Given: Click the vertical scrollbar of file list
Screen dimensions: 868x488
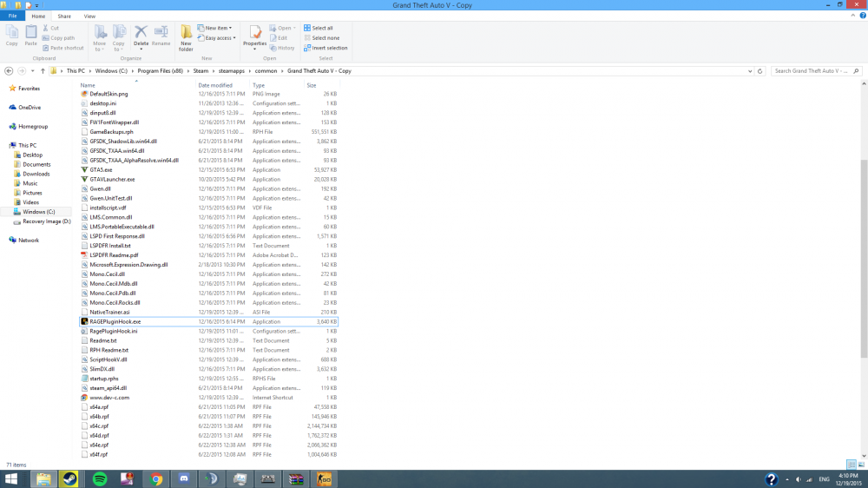Looking at the screenshot, I should tap(865, 259).
